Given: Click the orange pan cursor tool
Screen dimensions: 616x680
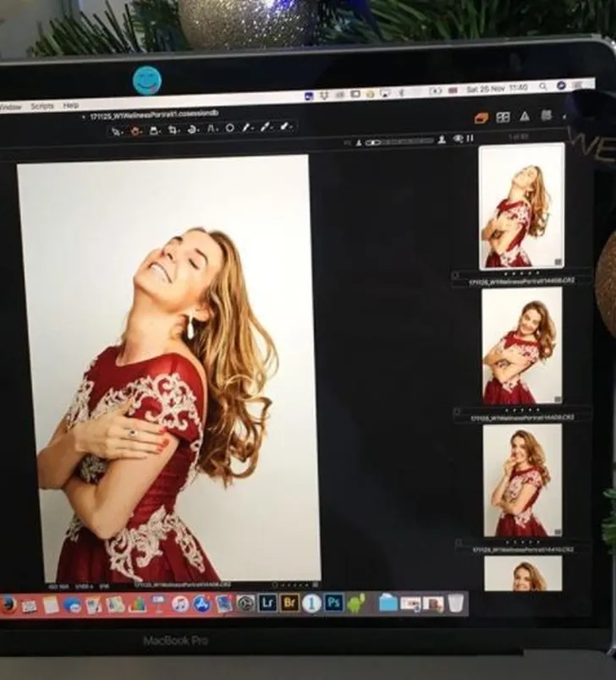Looking at the screenshot, I should tap(136, 131).
